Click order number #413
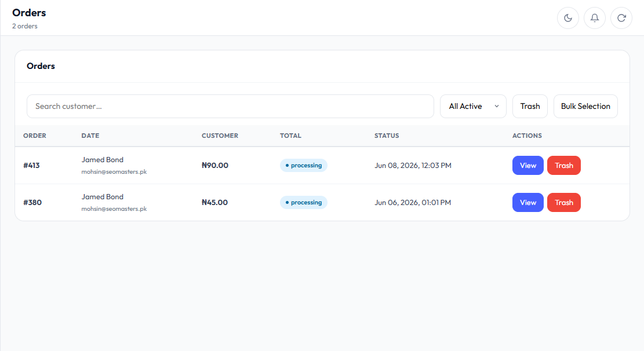Image resolution: width=644 pixels, height=351 pixels. click(32, 166)
